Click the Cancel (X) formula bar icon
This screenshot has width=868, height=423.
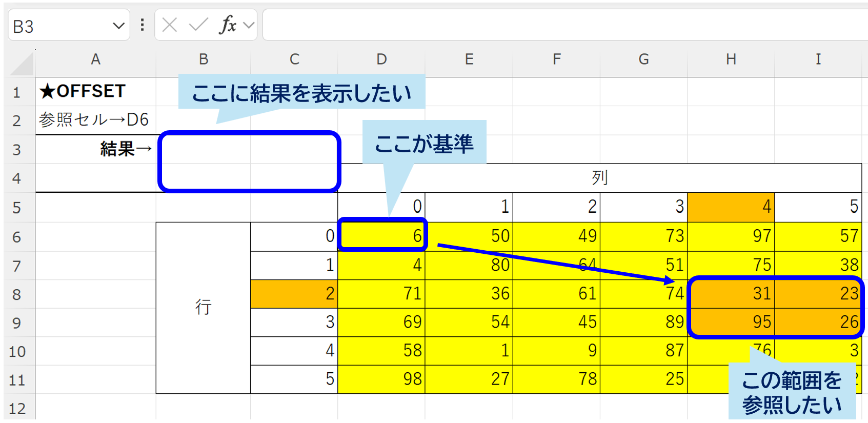(x=170, y=25)
